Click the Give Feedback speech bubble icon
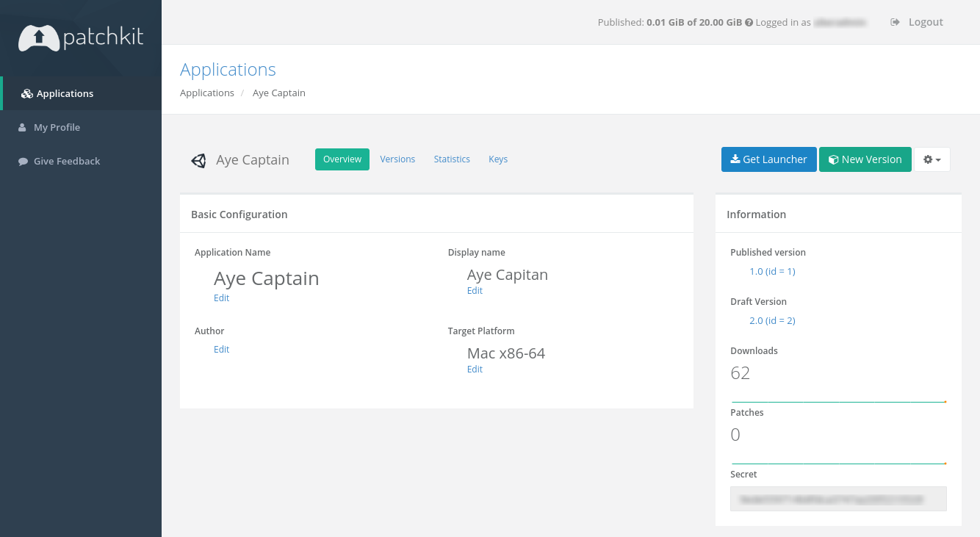 click(24, 162)
